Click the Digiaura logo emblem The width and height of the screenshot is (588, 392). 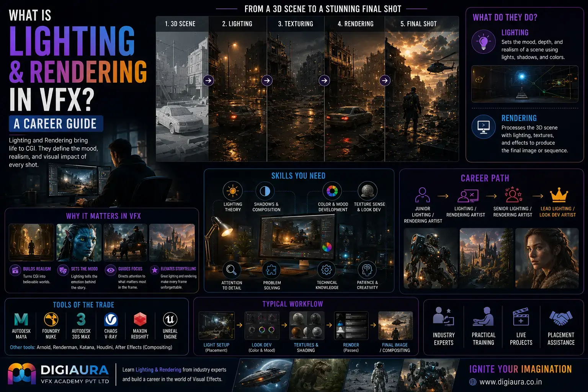coord(22,374)
